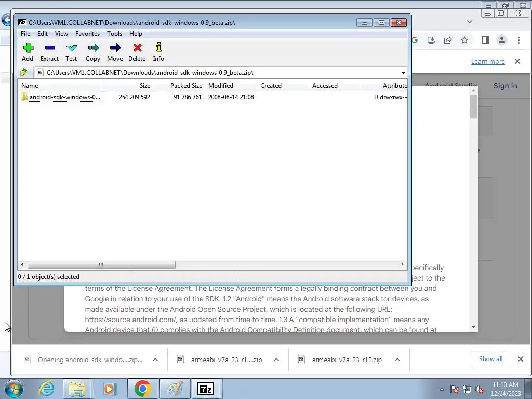Click the Copy toolbar icon
Screen dimensions: 532x399
pyautogui.click(x=93, y=52)
